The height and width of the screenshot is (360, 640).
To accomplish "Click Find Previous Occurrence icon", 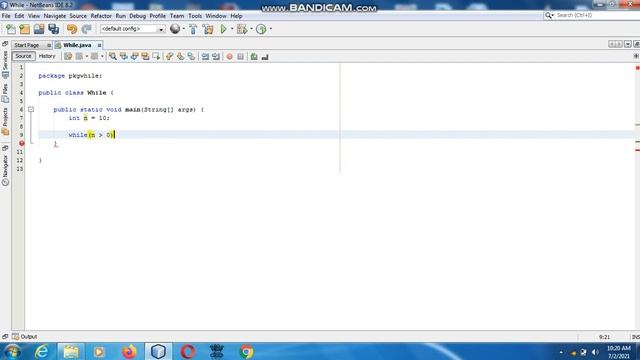I will (x=124, y=57).
